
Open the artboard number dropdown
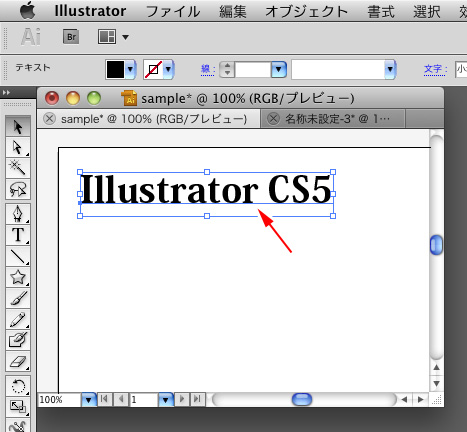point(166,399)
